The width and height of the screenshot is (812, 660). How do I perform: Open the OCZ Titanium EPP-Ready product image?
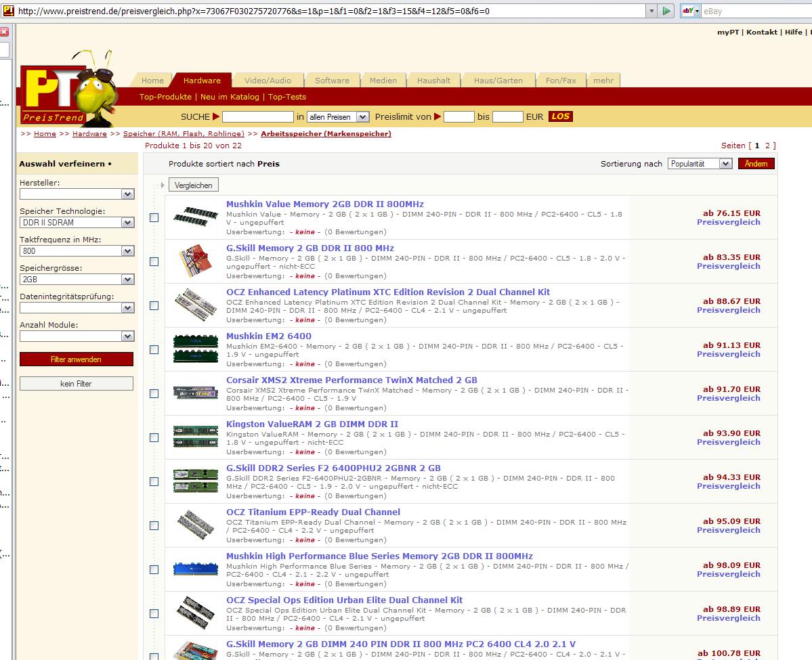click(195, 525)
